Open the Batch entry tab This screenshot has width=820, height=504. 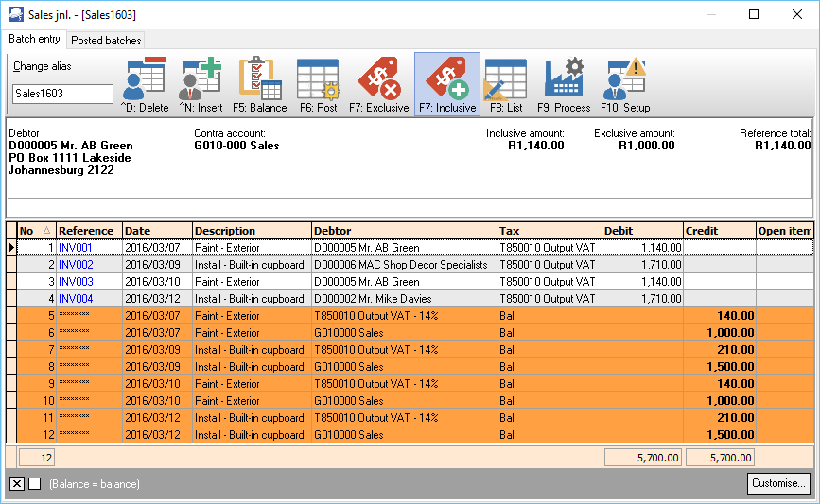tap(35, 40)
